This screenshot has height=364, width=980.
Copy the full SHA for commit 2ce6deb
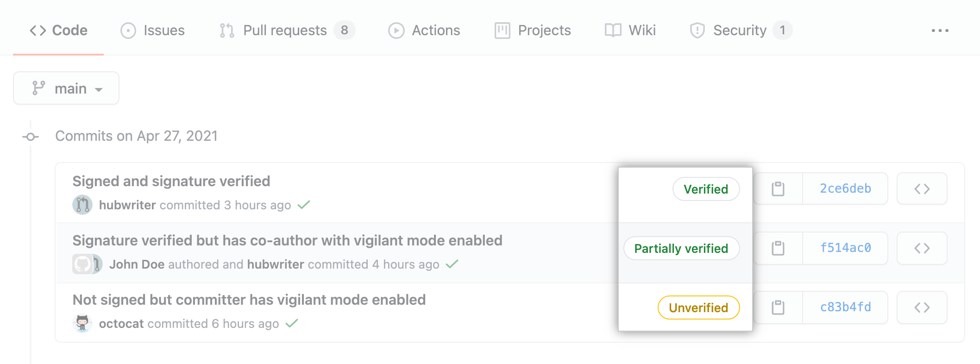click(x=778, y=188)
